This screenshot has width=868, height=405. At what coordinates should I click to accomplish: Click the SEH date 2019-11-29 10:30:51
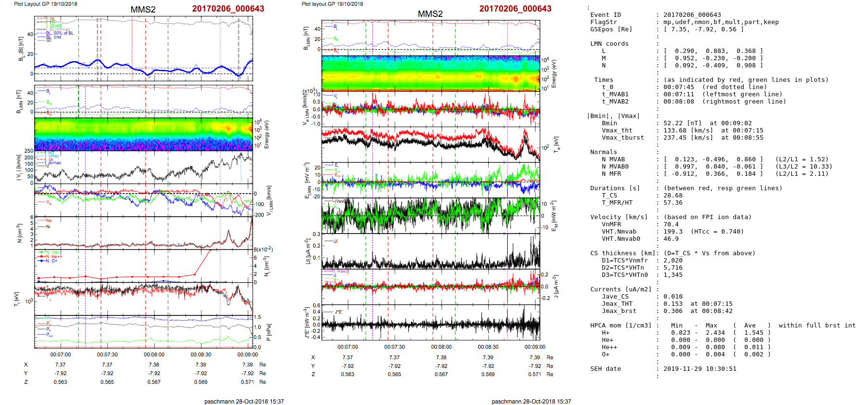click(x=700, y=369)
